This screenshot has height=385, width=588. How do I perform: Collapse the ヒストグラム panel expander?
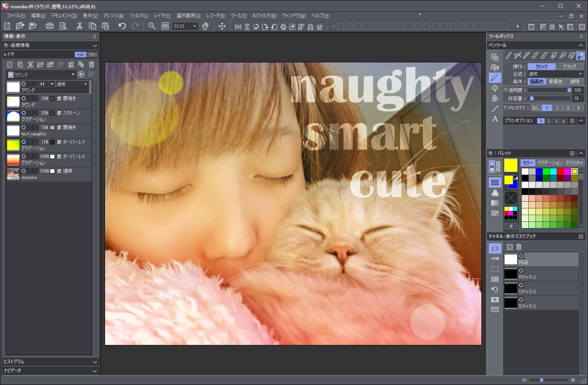(95, 361)
